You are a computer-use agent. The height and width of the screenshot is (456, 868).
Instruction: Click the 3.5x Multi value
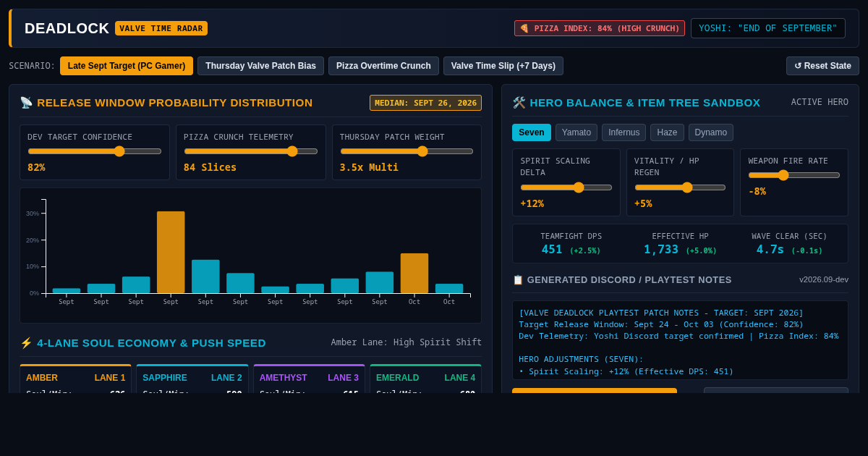(x=369, y=167)
